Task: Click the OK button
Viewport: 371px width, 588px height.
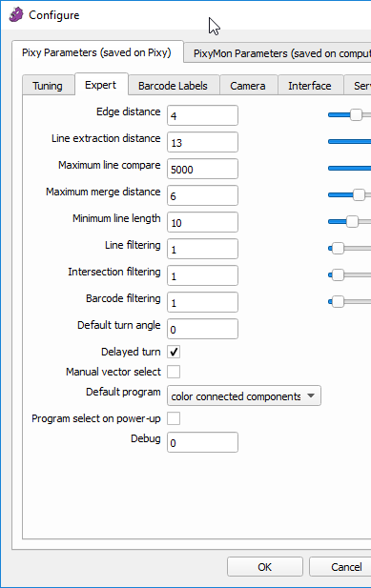Action: click(x=265, y=567)
